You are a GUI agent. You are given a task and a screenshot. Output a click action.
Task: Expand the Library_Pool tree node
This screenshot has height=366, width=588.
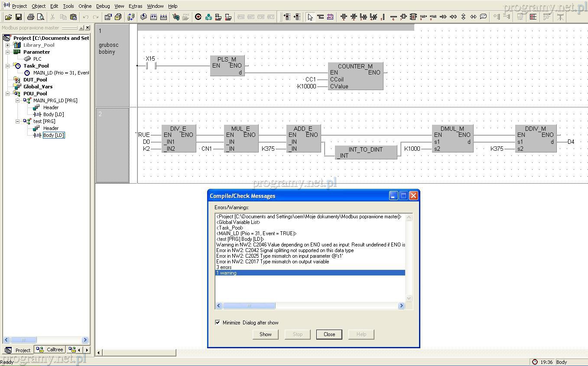(x=7, y=45)
